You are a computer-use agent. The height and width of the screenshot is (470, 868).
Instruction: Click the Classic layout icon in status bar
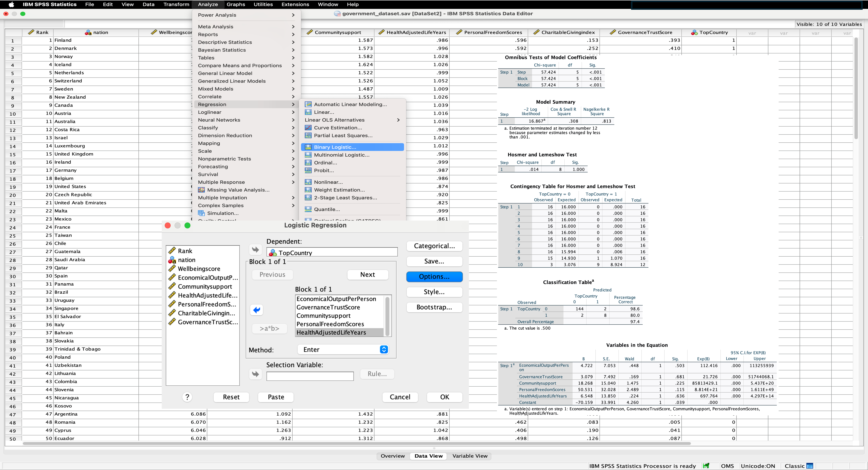[810, 466]
